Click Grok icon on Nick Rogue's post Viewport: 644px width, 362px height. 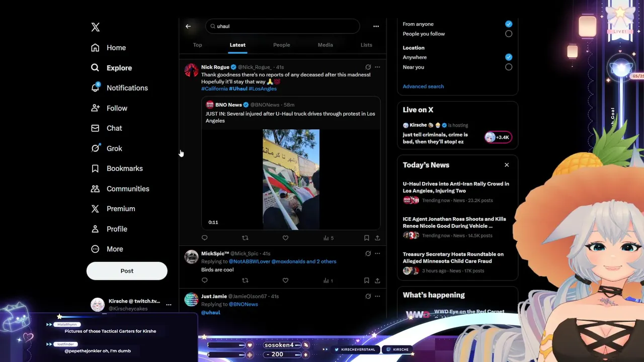tap(368, 67)
